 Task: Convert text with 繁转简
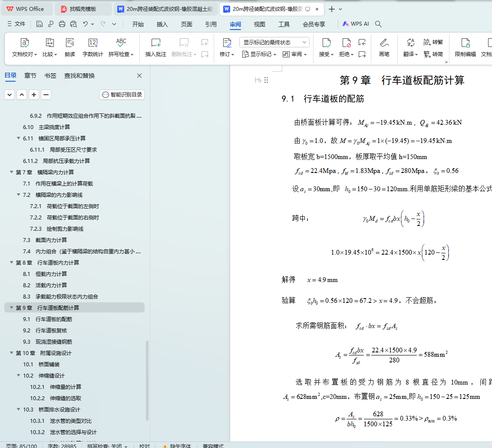433,54
